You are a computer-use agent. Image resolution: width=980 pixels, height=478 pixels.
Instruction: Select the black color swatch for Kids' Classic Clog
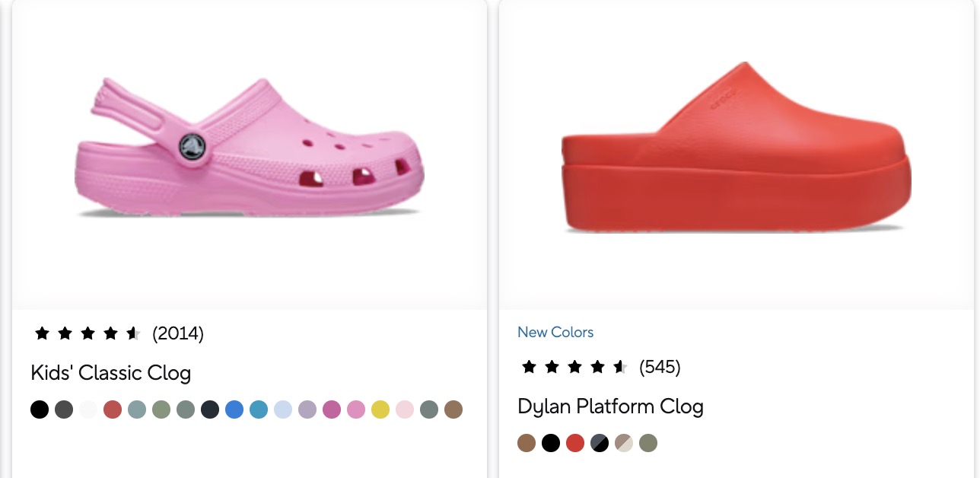tap(40, 409)
